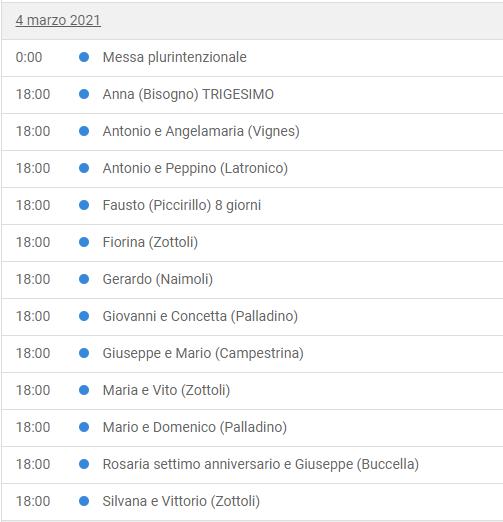Select the Fiorina (Zottoli) entry

click(150, 242)
